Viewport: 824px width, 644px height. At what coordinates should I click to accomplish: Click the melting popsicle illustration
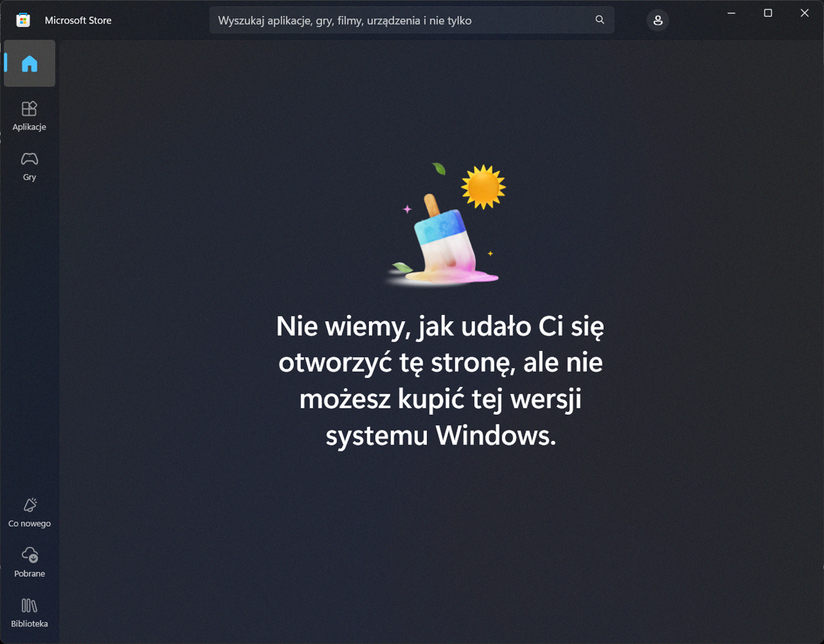[x=446, y=224]
